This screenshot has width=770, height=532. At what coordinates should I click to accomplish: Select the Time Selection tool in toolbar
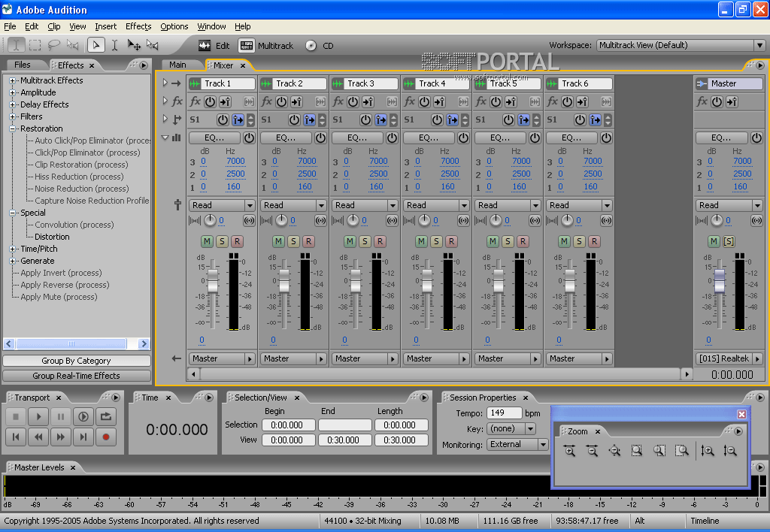point(114,45)
